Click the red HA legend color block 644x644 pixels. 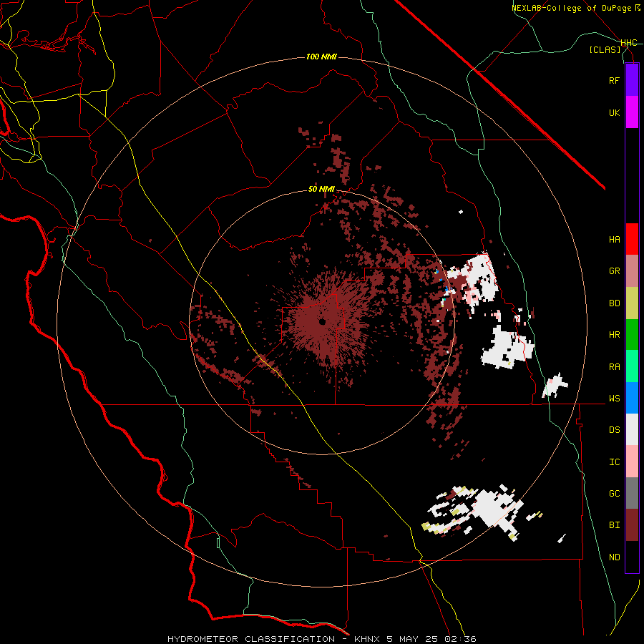tap(632, 239)
